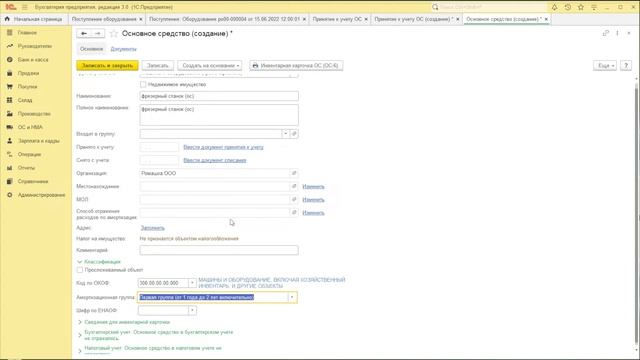640x360 pixels.
Task: Open form options three-dots menu
Action: 617,33
